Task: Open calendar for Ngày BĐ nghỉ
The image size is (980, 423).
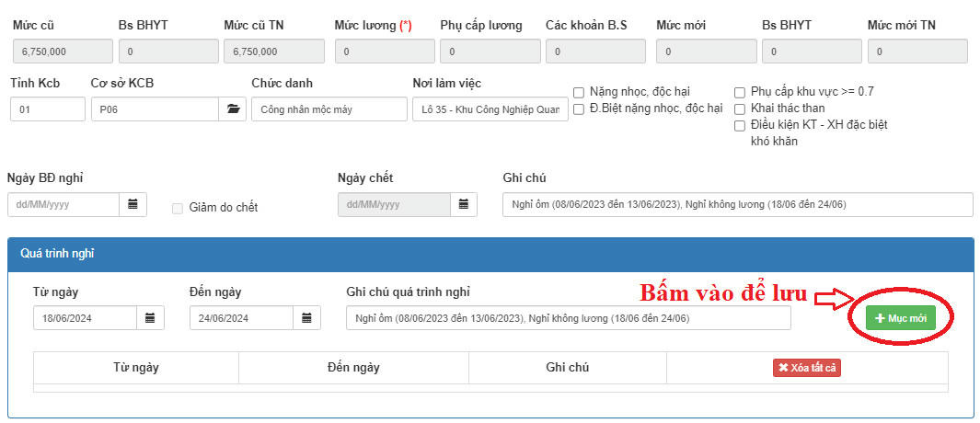Action: pos(133,204)
